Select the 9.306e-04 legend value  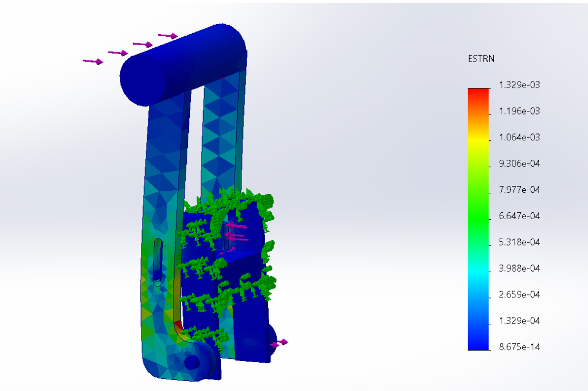[x=520, y=164]
